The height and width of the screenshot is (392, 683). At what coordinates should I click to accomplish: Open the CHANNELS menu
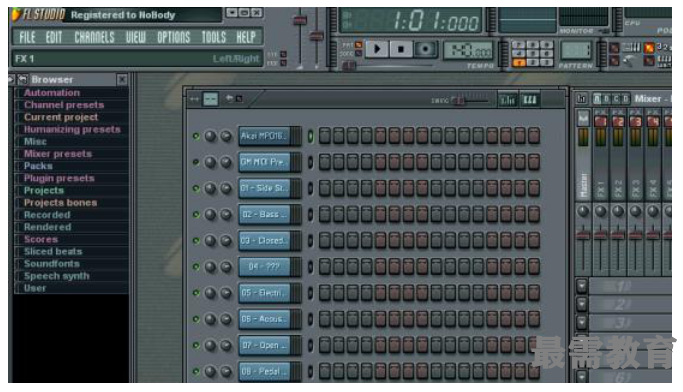click(94, 38)
